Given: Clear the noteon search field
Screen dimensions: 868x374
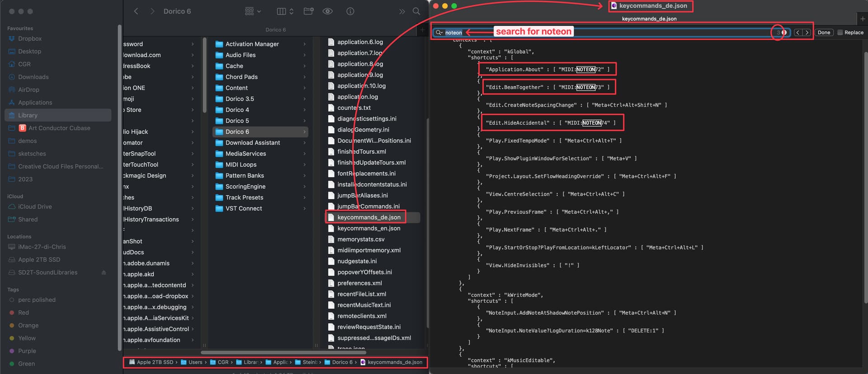Looking at the screenshot, I should pyautogui.click(x=784, y=33).
